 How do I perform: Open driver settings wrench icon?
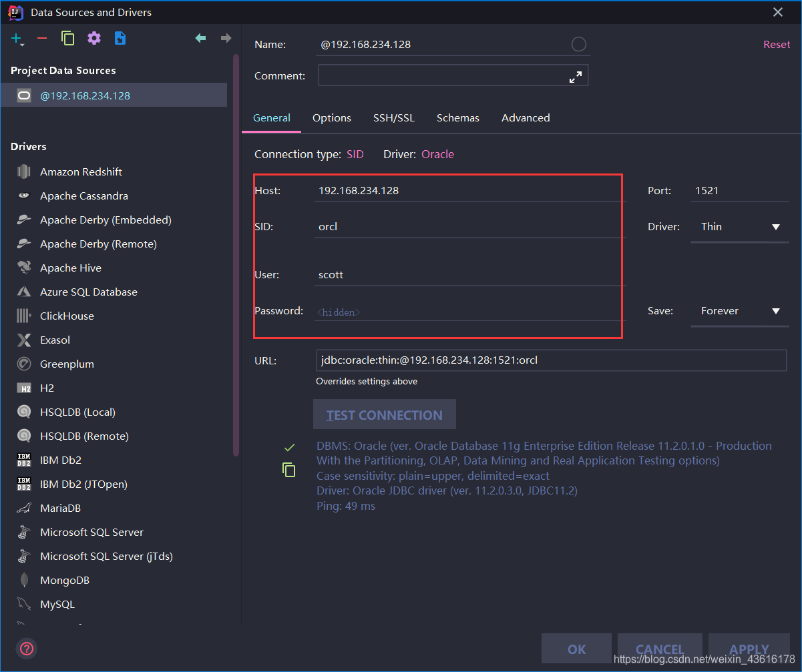pyautogui.click(x=94, y=39)
